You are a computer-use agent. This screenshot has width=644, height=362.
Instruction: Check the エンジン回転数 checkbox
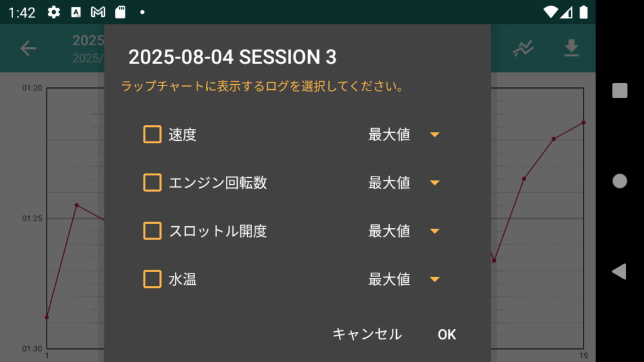point(152,183)
